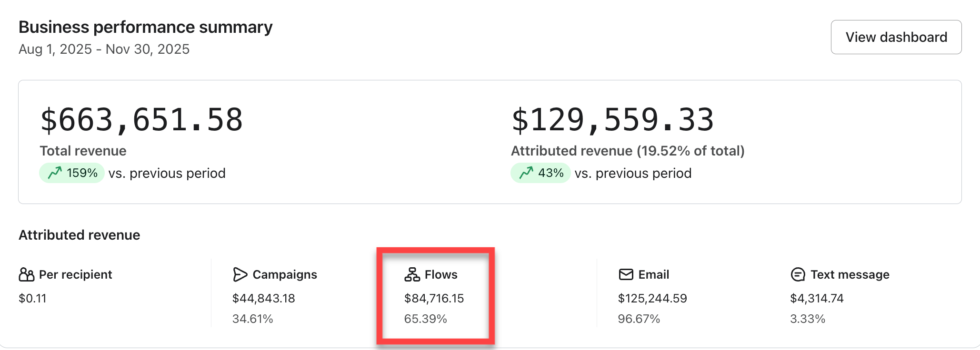Select the $129,559.33 attributed revenue figure
Image resolution: width=980 pixels, height=350 pixels.
click(612, 120)
